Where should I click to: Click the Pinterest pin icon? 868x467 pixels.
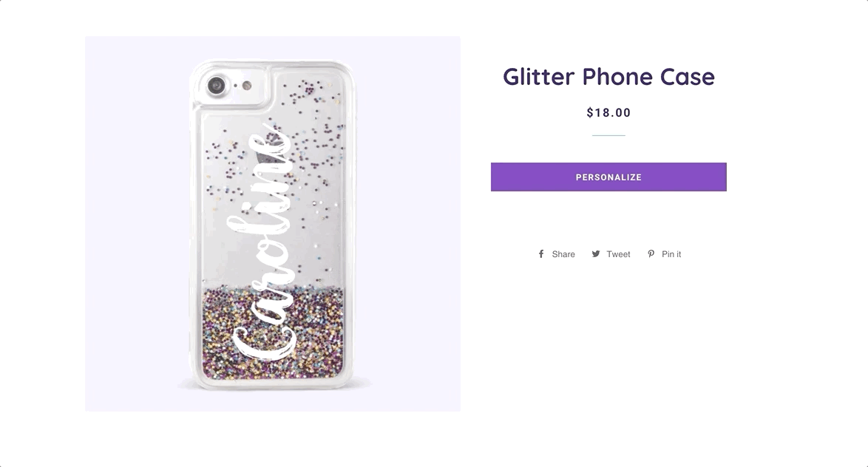(x=651, y=254)
